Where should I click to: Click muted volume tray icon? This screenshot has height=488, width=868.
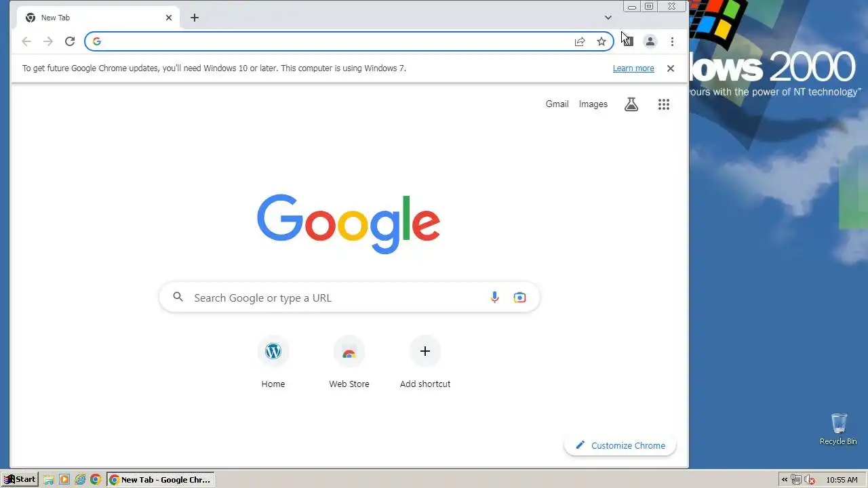click(x=810, y=480)
